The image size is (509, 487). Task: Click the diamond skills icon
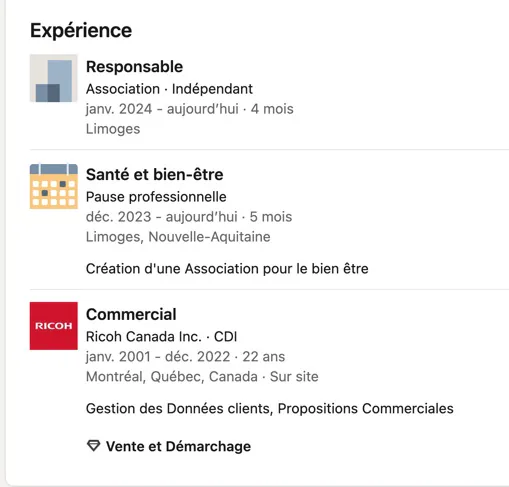[93, 446]
